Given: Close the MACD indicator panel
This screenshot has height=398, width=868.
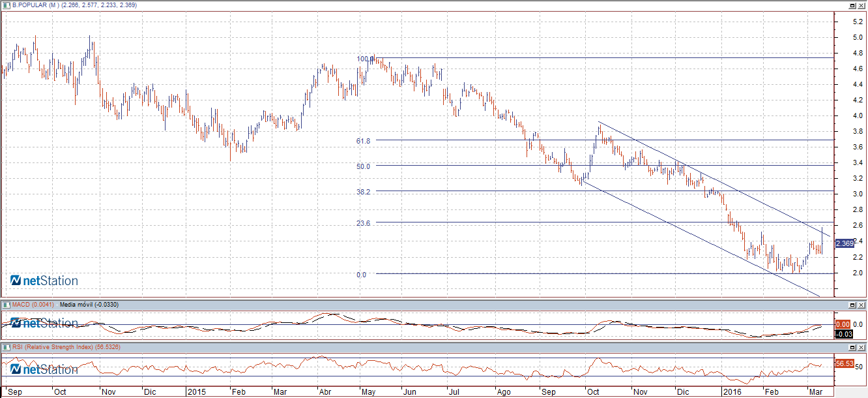Looking at the screenshot, I should (861, 305).
